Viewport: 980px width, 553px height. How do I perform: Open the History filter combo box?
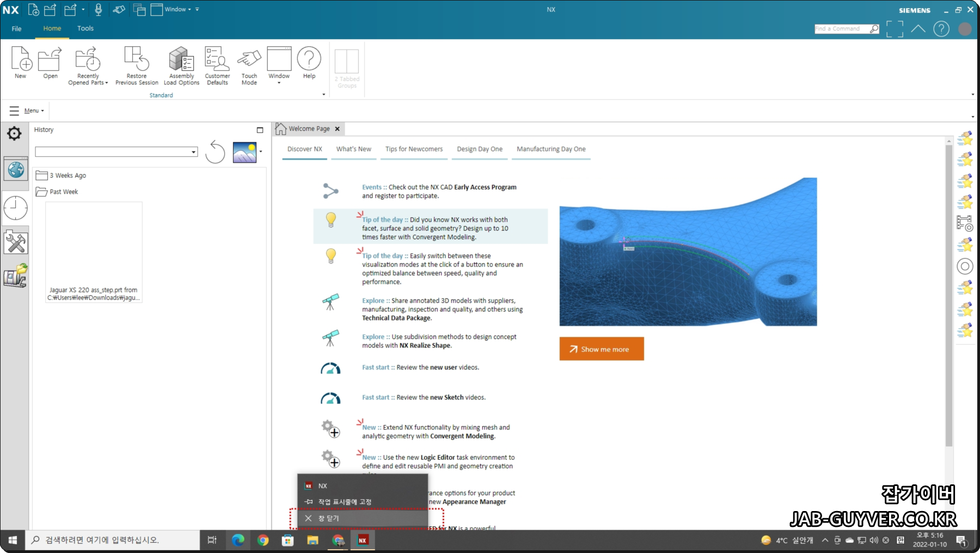[116, 152]
